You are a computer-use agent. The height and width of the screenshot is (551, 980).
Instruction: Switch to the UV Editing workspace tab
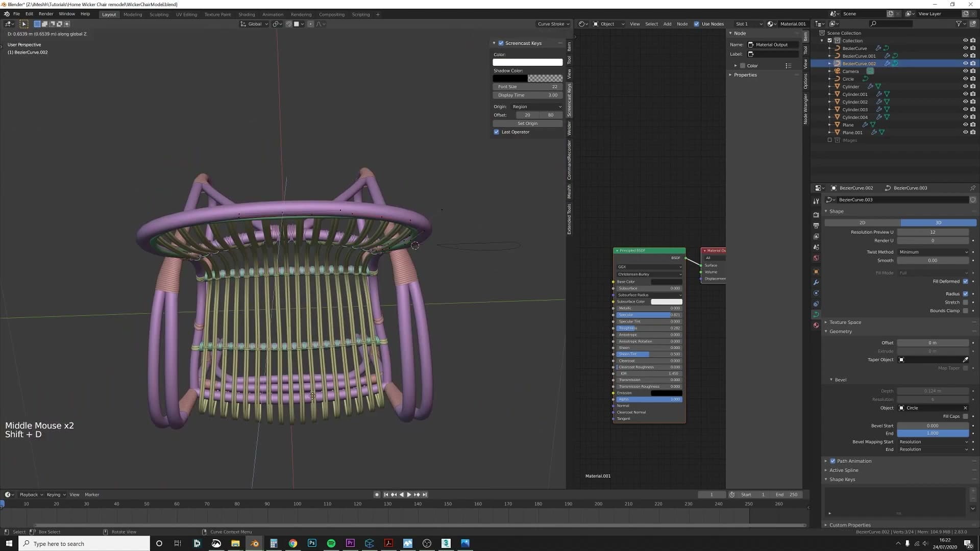click(x=186, y=14)
